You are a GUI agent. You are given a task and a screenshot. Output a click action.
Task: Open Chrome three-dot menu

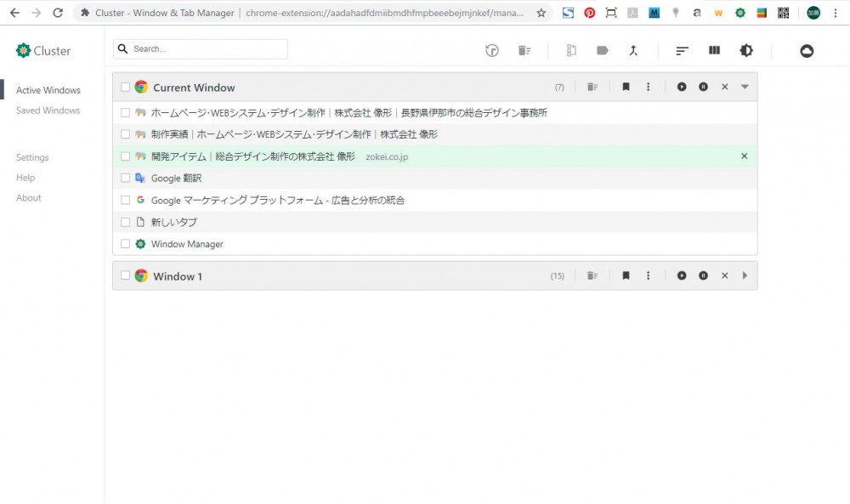(836, 13)
